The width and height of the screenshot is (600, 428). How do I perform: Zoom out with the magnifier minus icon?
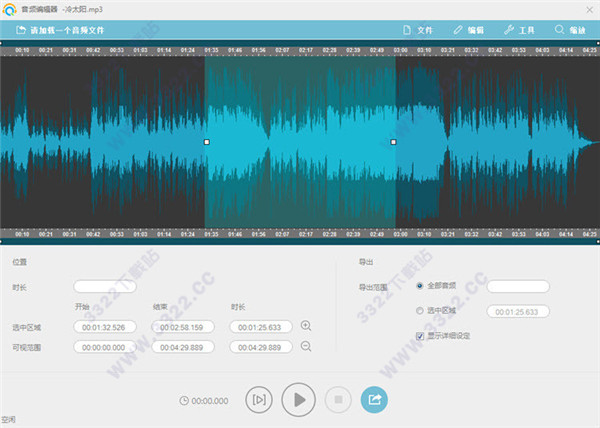[306, 346]
